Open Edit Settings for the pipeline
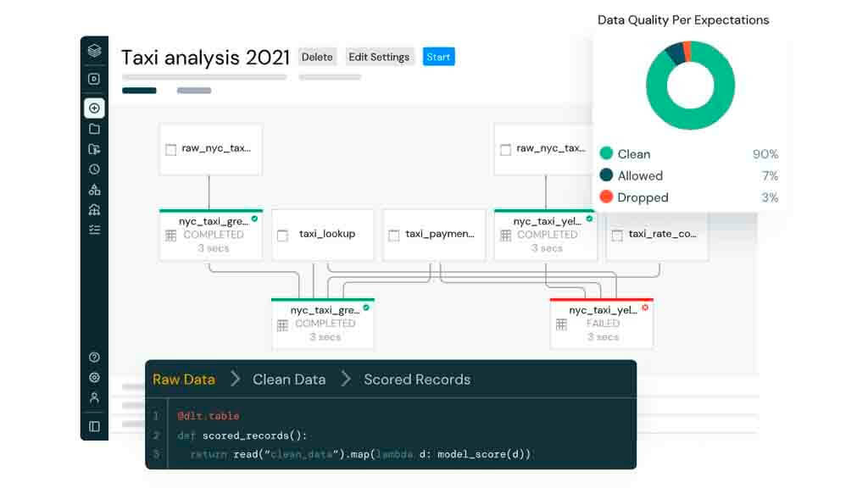This screenshot has height=488, width=868. click(379, 57)
